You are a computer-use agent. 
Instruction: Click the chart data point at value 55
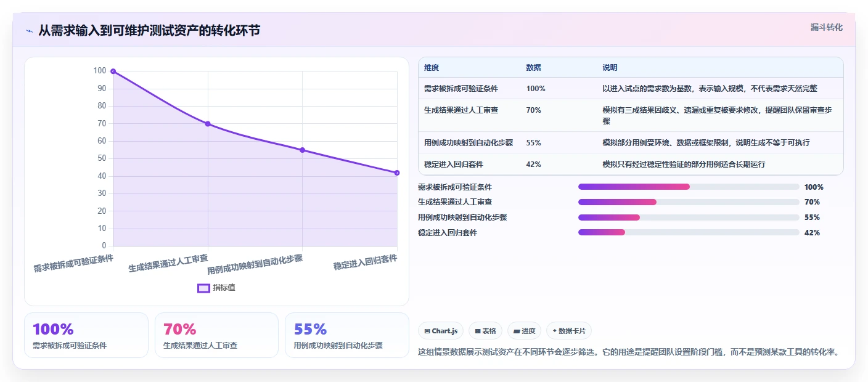point(302,150)
